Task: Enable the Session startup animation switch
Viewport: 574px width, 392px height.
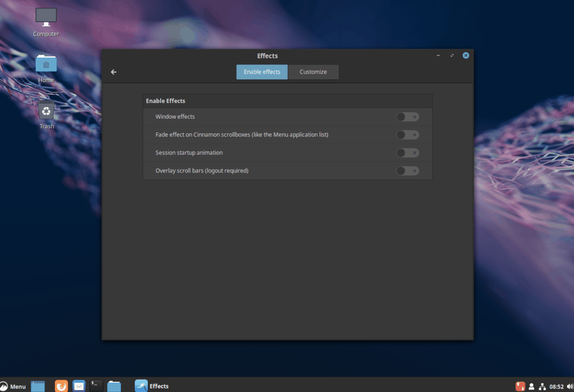Action: coord(407,152)
